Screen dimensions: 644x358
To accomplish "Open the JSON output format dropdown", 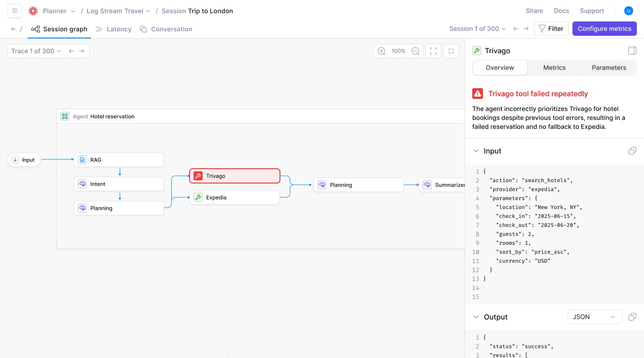I will coord(594,317).
